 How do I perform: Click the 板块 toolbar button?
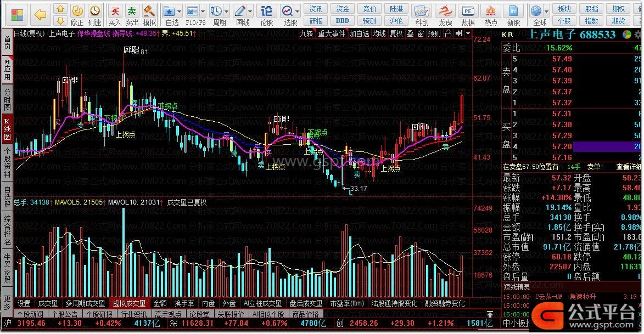coord(565,9)
